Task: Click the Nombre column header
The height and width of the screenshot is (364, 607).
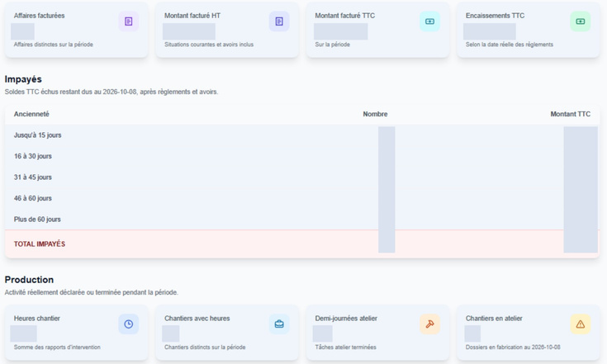Action: pyautogui.click(x=375, y=114)
